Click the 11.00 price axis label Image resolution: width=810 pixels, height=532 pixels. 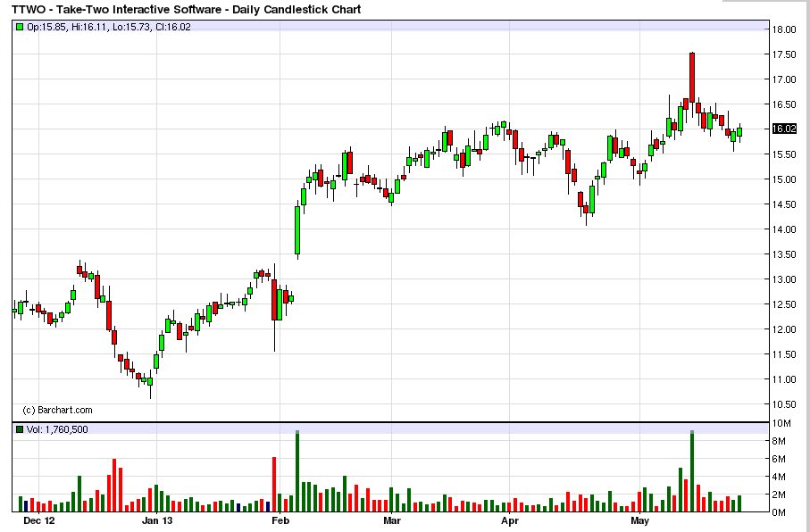click(x=784, y=379)
